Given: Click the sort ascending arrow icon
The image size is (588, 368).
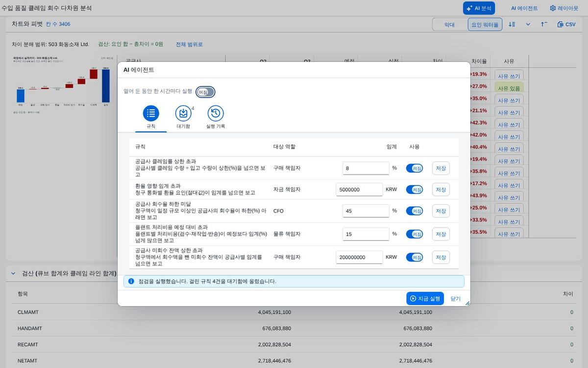Looking at the screenshot, I should [x=544, y=24].
